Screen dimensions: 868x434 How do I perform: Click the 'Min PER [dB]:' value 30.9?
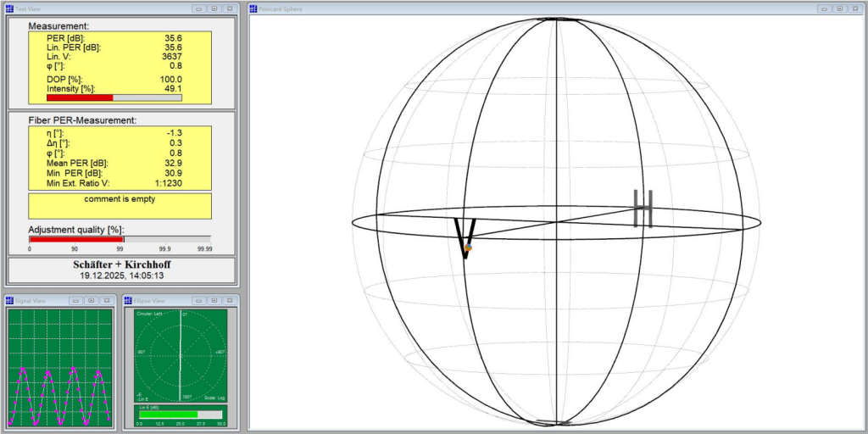[173, 173]
